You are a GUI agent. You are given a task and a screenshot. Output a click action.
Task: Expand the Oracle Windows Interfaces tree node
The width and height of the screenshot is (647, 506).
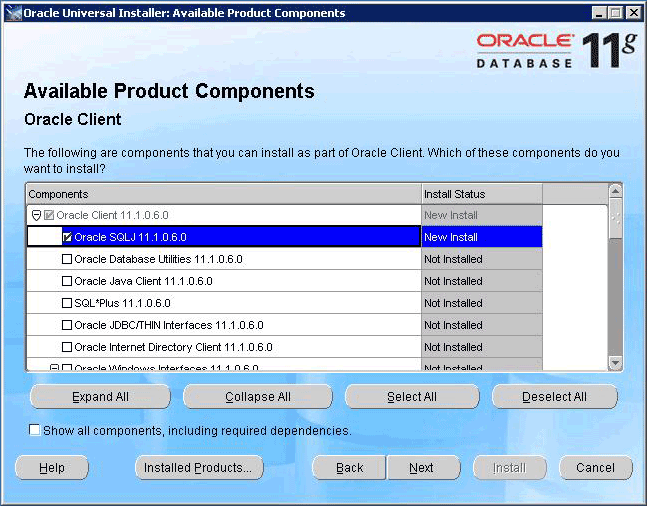point(55,368)
